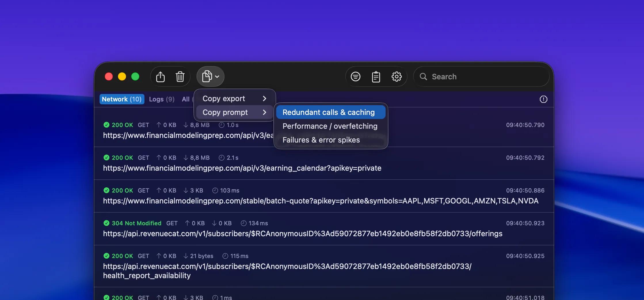The image size is (644, 300).
Task: Click the trash delete icon
Action: tap(180, 76)
